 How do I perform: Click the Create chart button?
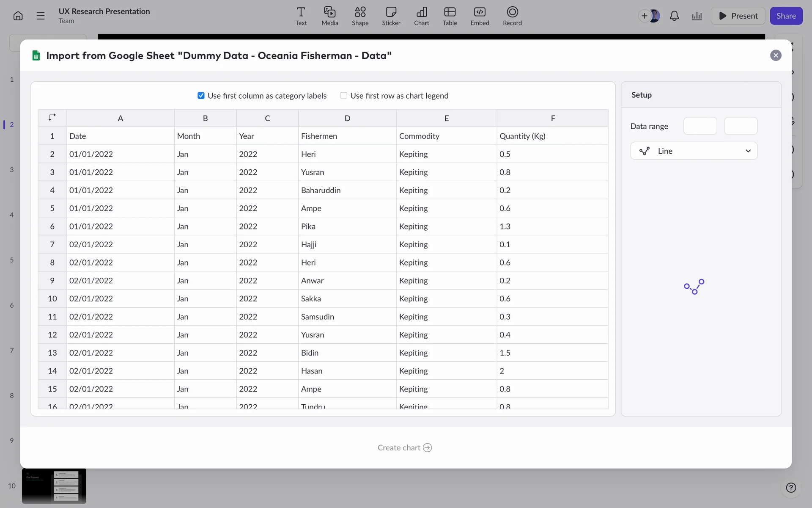click(404, 448)
